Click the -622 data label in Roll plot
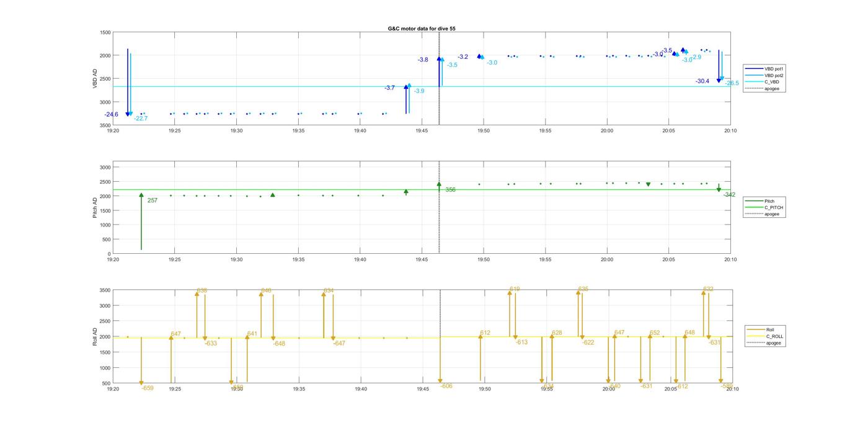Screen dimensions: 868x430 click(588, 343)
